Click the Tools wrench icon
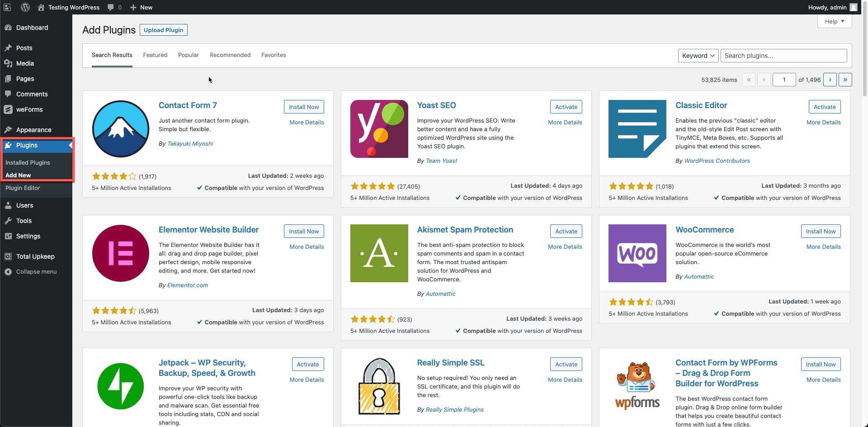The height and width of the screenshot is (427, 868). click(8, 221)
